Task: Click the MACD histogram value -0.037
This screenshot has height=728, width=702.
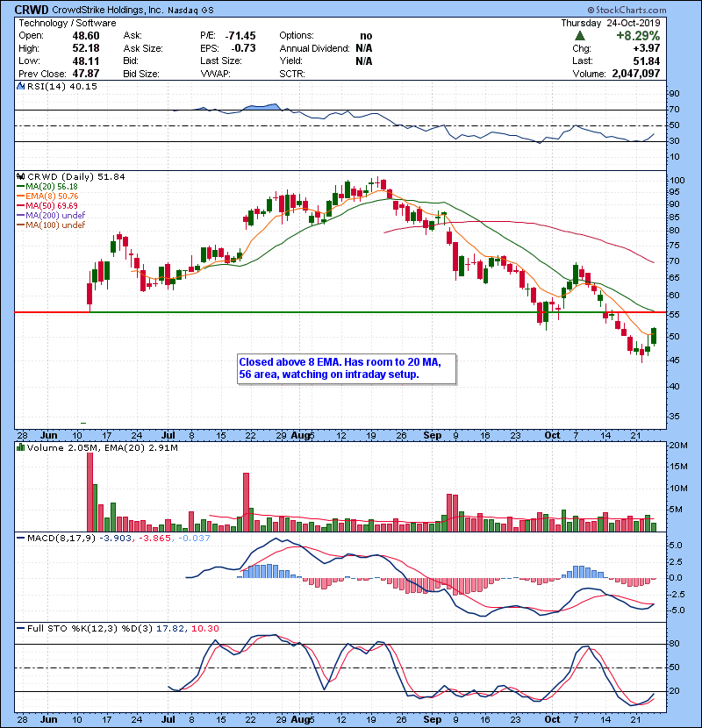Action: 194,539
